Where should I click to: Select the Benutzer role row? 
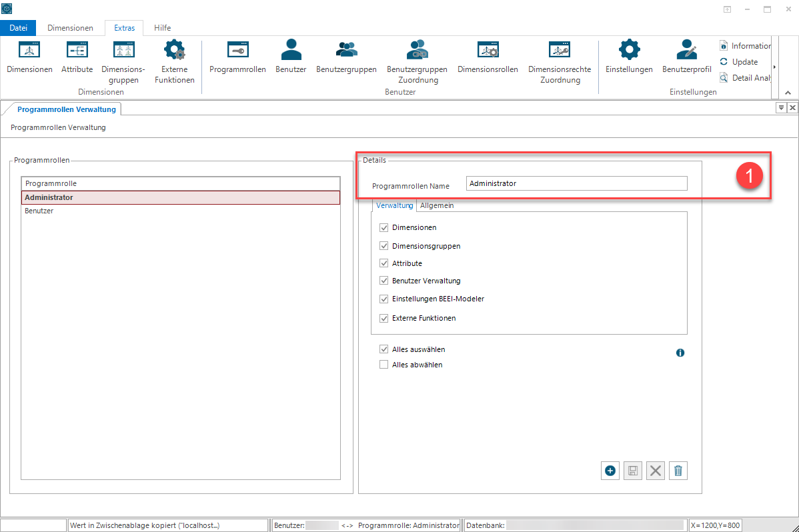[x=180, y=211]
